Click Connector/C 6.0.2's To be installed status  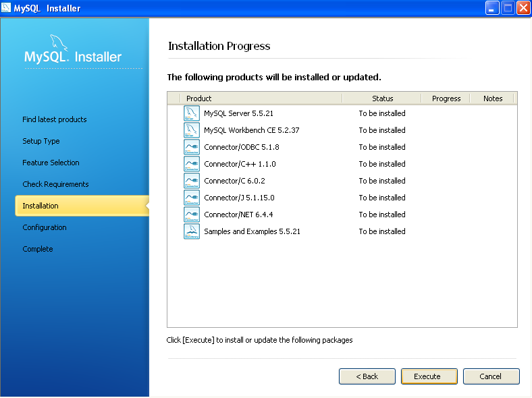tap(382, 181)
